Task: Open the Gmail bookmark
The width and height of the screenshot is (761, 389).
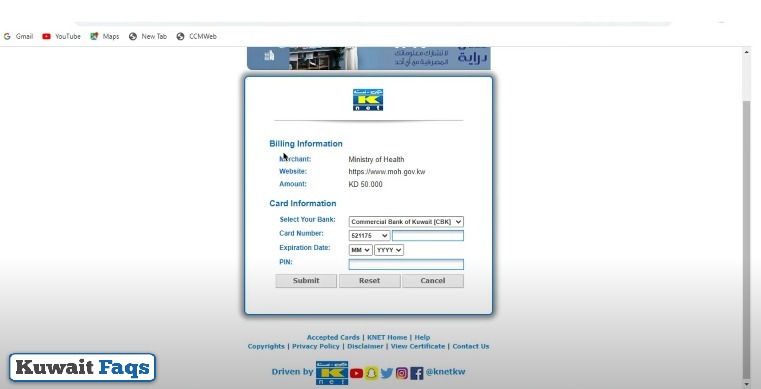Action: point(18,36)
